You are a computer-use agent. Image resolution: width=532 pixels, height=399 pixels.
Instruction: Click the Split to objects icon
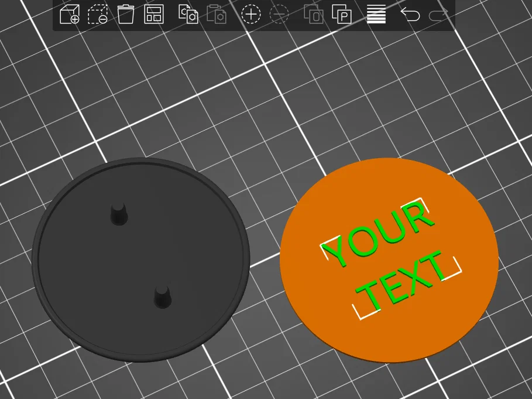pos(314,14)
